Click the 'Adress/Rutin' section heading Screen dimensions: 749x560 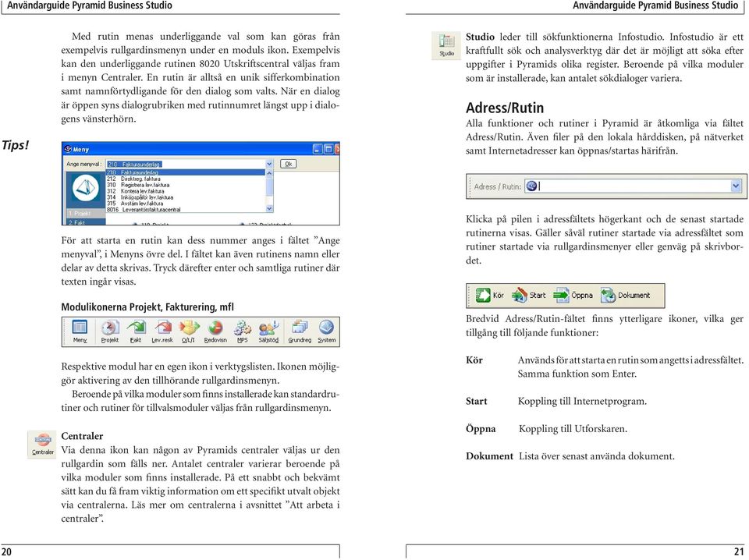505,108
